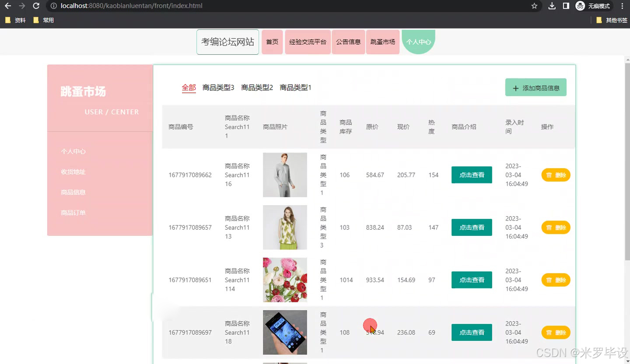Image resolution: width=630 pixels, height=364 pixels.
Task: Click the 无痕模式 incognito profile icon
Action: (580, 6)
